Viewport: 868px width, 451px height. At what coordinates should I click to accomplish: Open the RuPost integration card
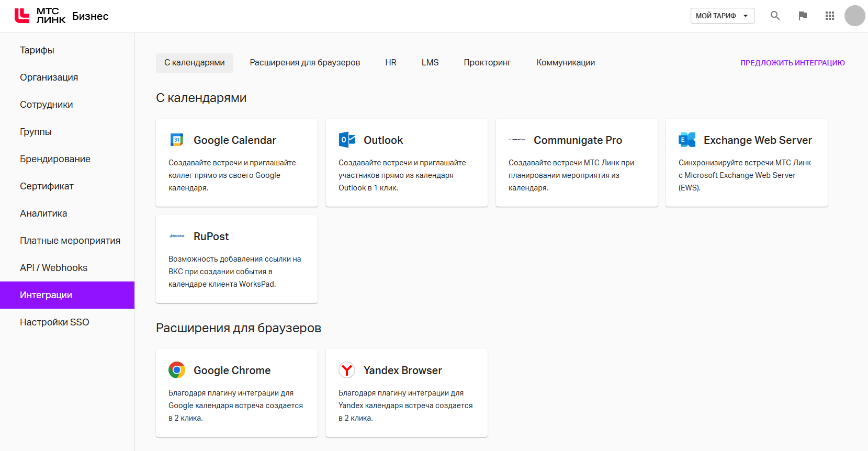pyautogui.click(x=236, y=259)
